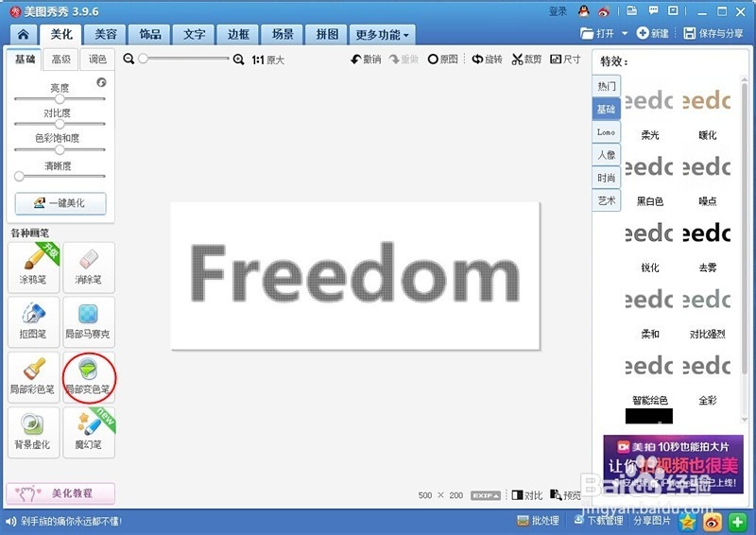The width and height of the screenshot is (756, 535).
Task: Click the speaker icon in status bar
Action: (x=11, y=522)
